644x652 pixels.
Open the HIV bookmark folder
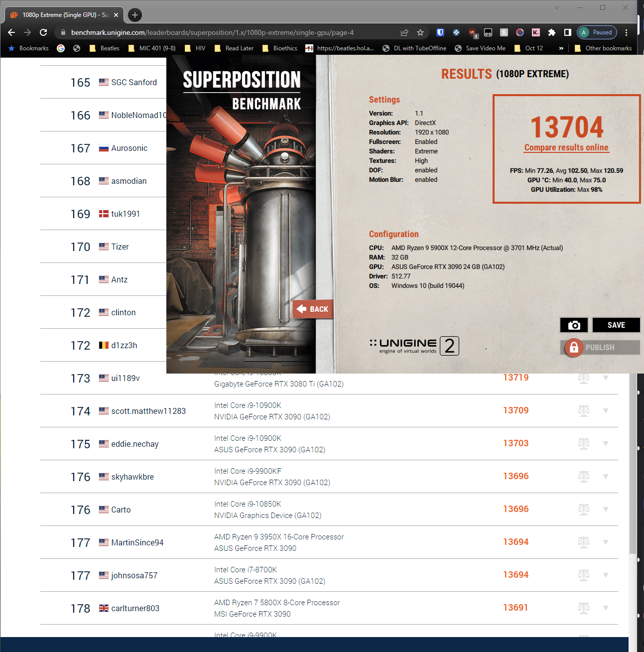[x=195, y=48]
